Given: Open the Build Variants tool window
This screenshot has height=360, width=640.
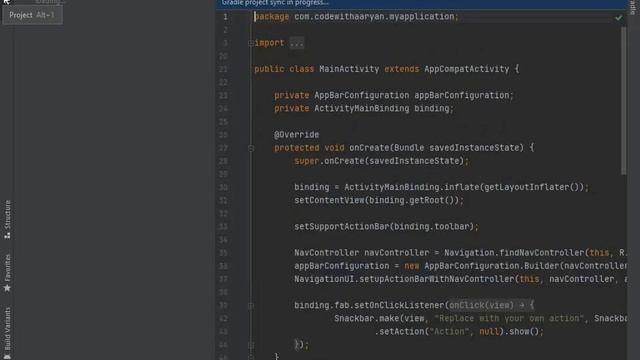Looking at the screenshot, I should pyautogui.click(x=7, y=333).
